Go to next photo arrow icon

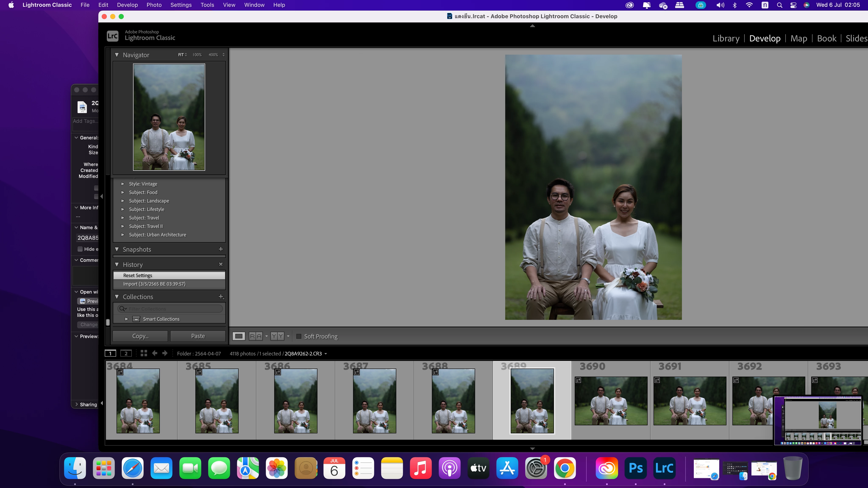[165, 353]
